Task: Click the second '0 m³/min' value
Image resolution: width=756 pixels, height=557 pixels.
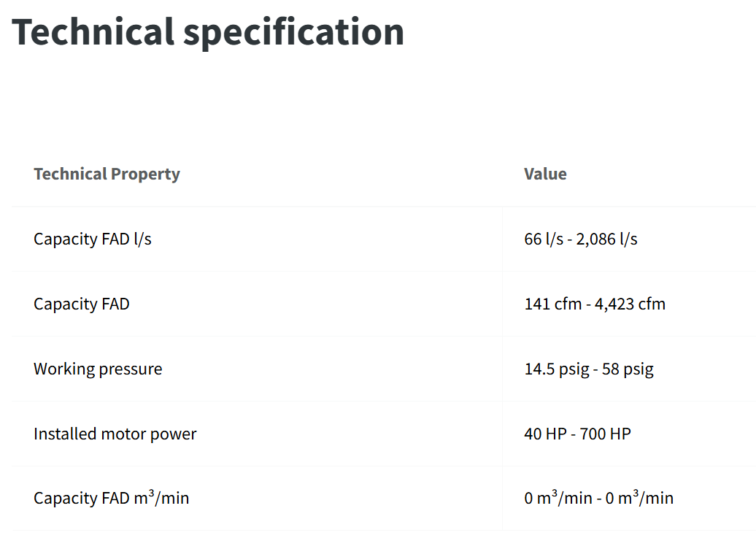Action: (640, 498)
